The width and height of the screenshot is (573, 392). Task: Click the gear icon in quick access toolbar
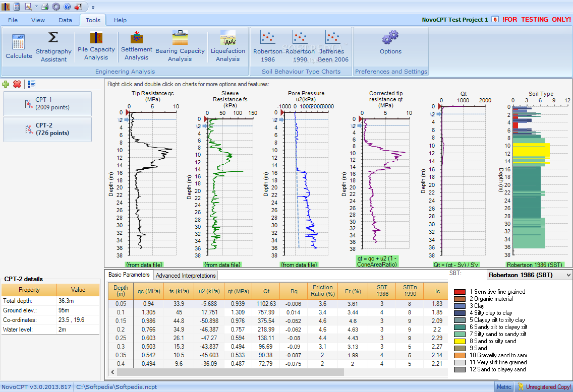(56, 6)
